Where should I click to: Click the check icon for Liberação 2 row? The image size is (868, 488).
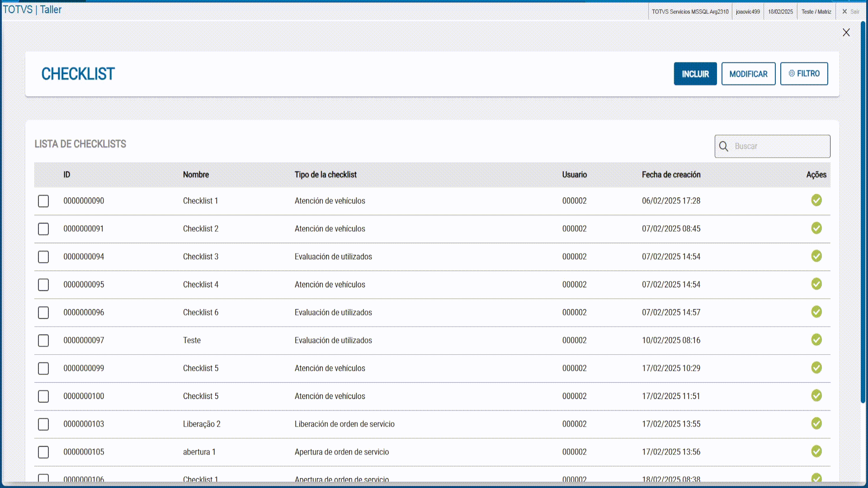click(x=816, y=423)
